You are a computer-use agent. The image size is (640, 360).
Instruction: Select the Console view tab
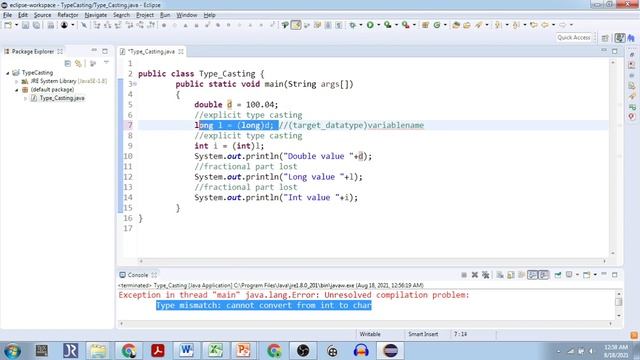click(x=138, y=275)
